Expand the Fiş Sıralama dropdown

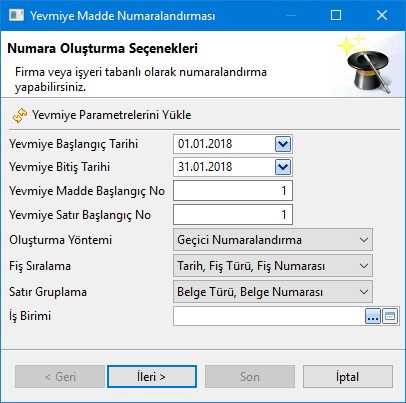point(273,266)
